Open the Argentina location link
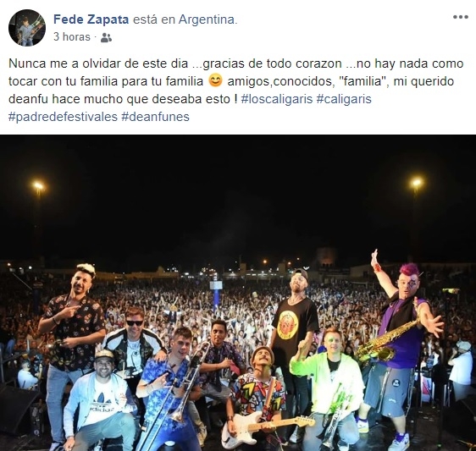 [x=207, y=19]
